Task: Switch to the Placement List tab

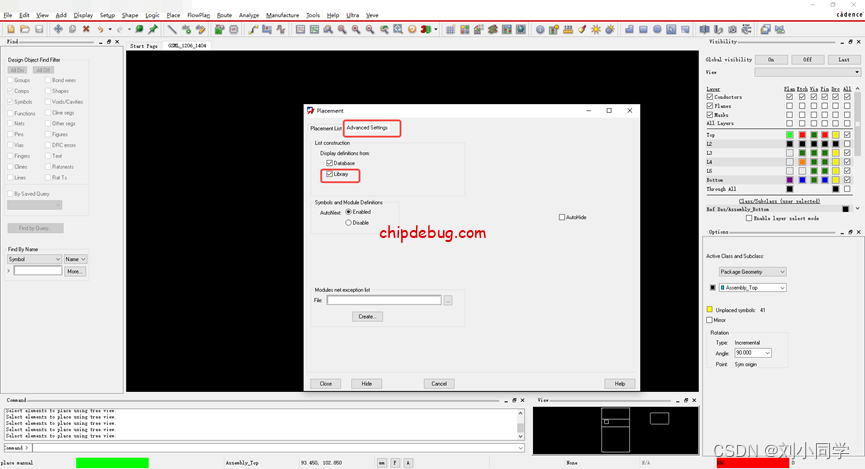Action: click(325, 128)
